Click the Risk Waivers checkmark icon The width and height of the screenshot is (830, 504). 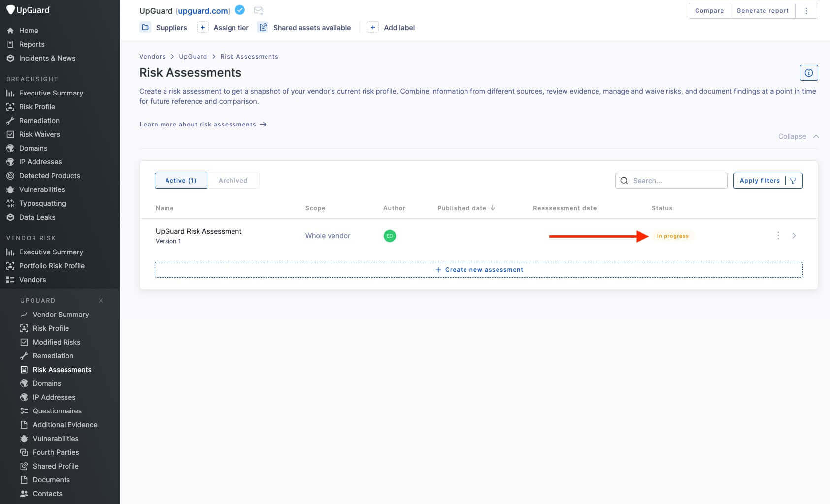(10, 134)
